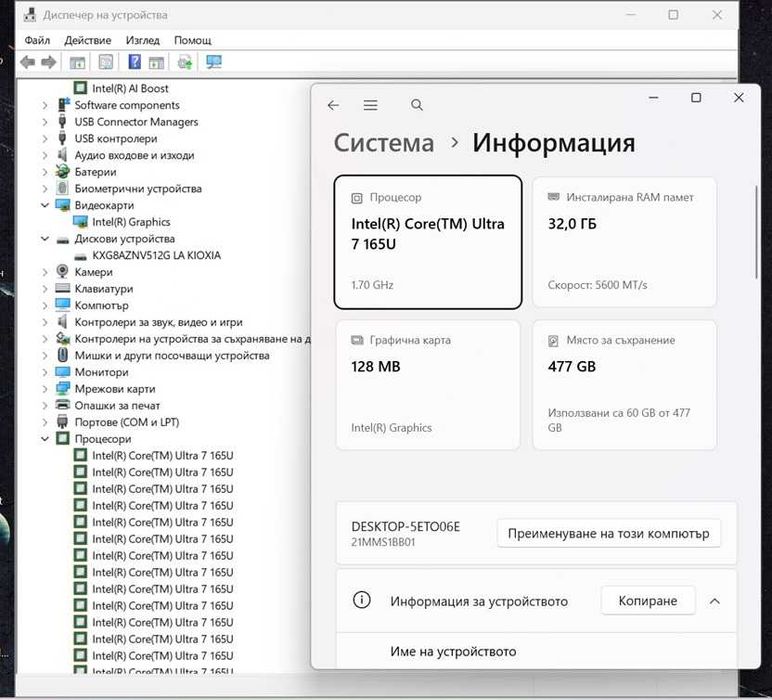Click the Мрежови карти network icon
The width and height of the screenshot is (772, 700).
[63, 388]
